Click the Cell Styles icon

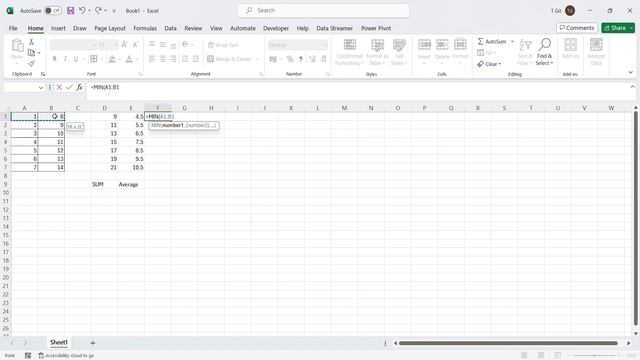[x=399, y=45]
